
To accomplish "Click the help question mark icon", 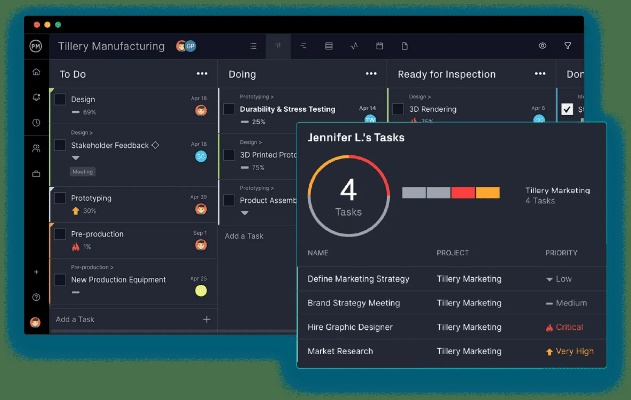I will click(36, 297).
